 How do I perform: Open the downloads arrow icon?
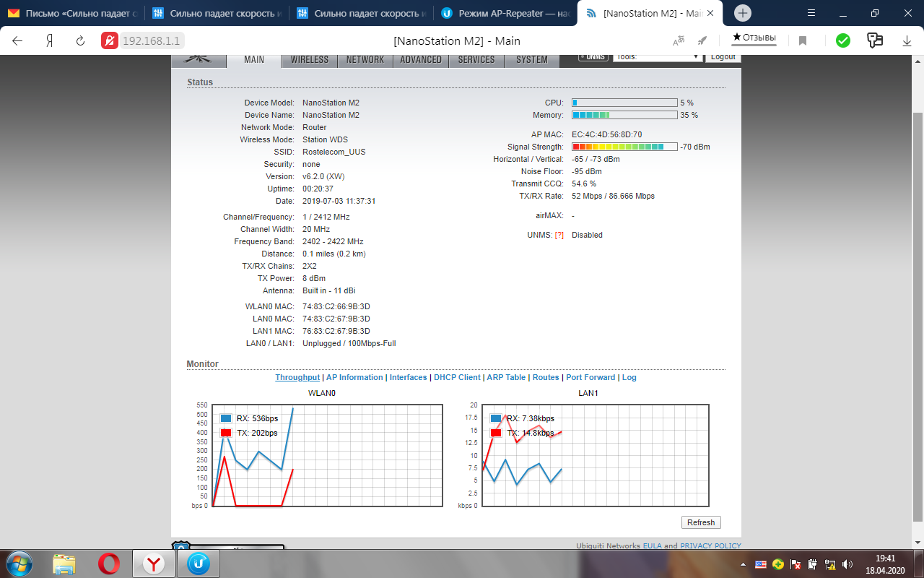pyautogui.click(x=907, y=41)
